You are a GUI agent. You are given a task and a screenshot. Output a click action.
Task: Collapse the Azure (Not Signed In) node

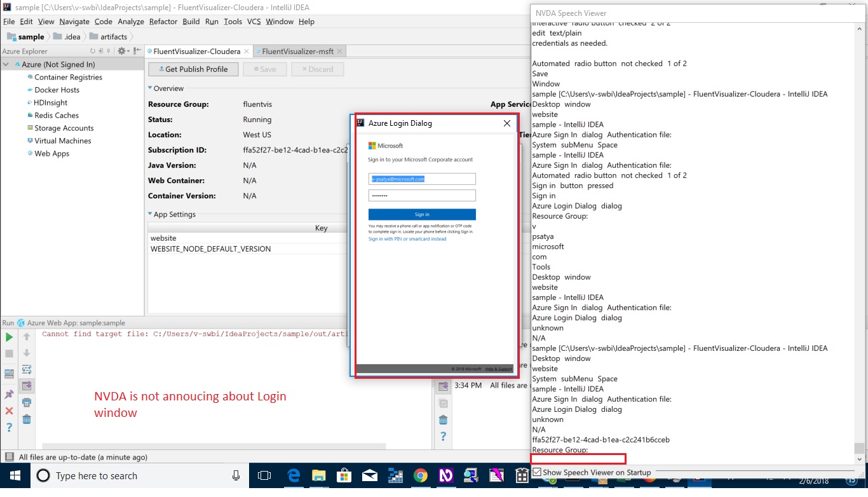(6, 64)
